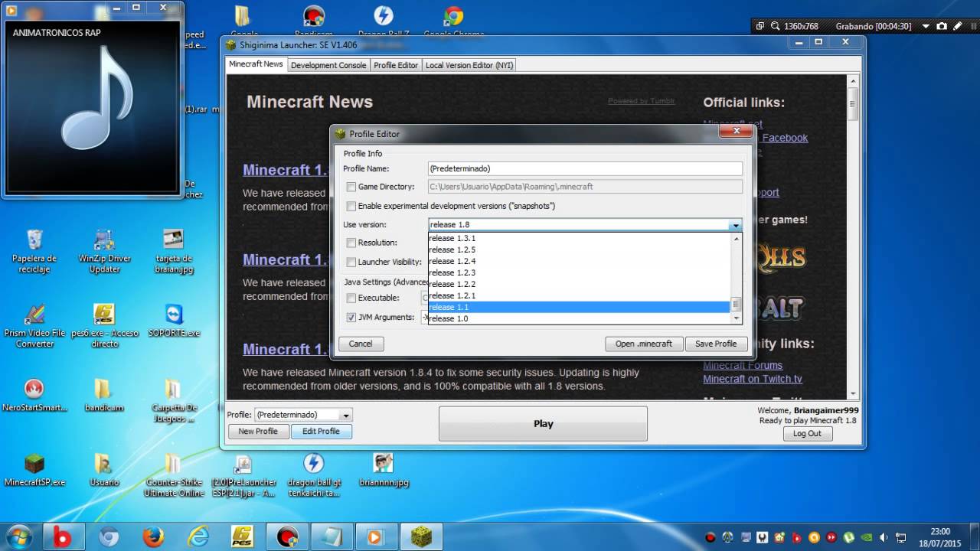Screen dimensions: 980x551
Task: Open Bandicam recording bar dropdown arrow
Action: (926, 26)
